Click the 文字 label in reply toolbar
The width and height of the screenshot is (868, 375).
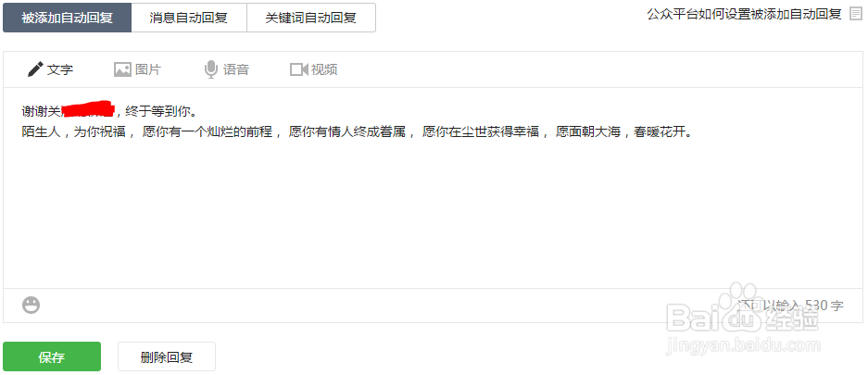coord(60,69)
